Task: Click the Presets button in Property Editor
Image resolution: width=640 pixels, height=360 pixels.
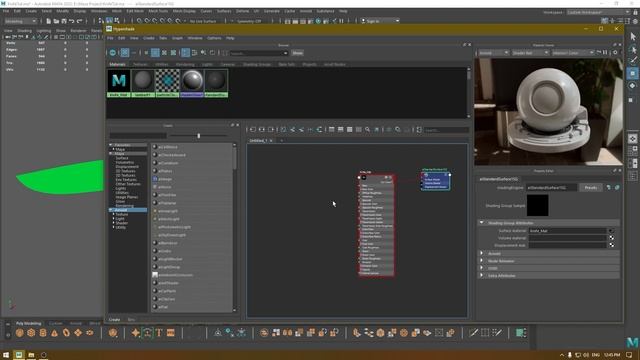Action: (590, 188)
